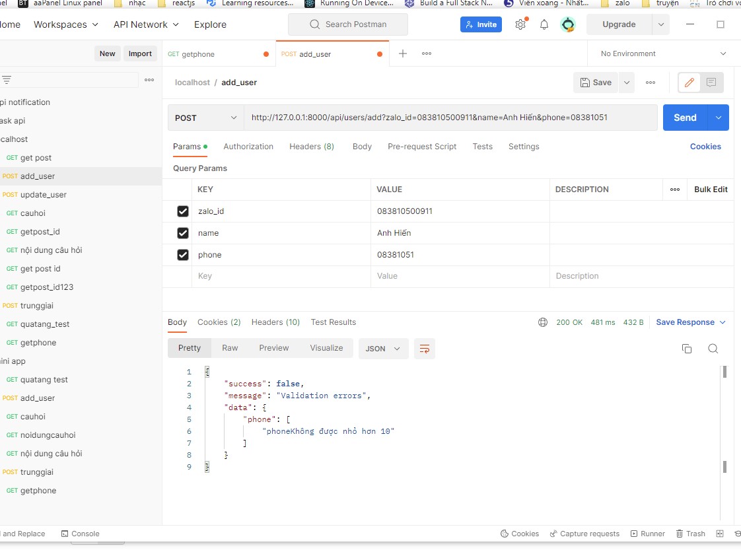Expand the Send options arrow
This screenshot has width=741, height=560.
719,118
